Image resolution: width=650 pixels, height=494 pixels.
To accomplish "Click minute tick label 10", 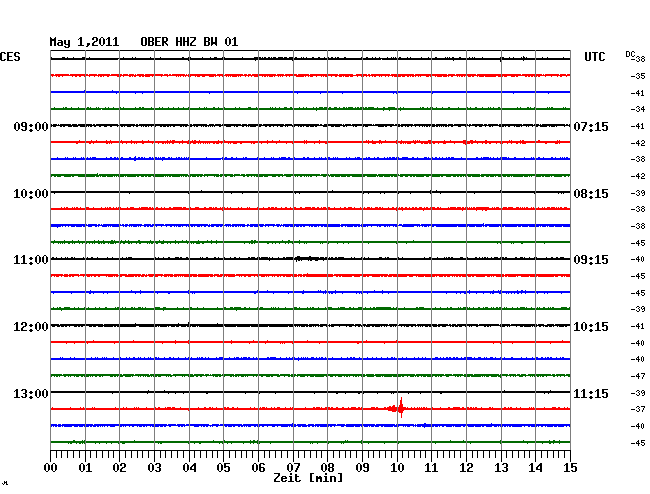I will pyautogui.click(x=397, y=468).
